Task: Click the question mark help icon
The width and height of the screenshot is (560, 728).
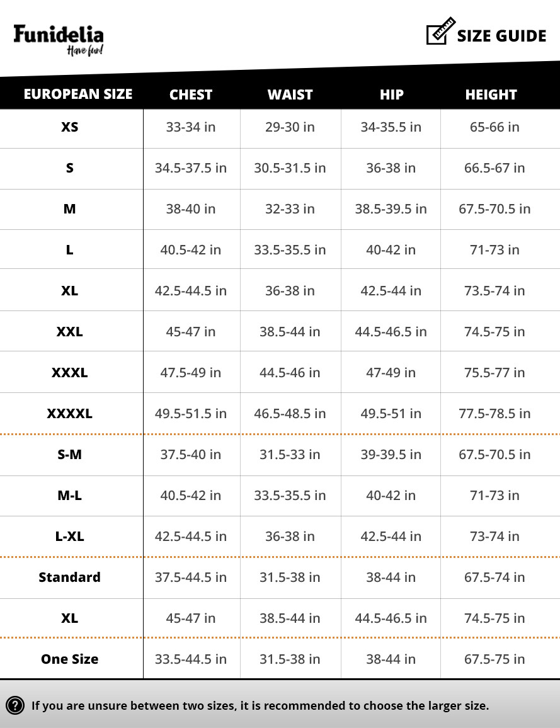Action: point(15,705)
